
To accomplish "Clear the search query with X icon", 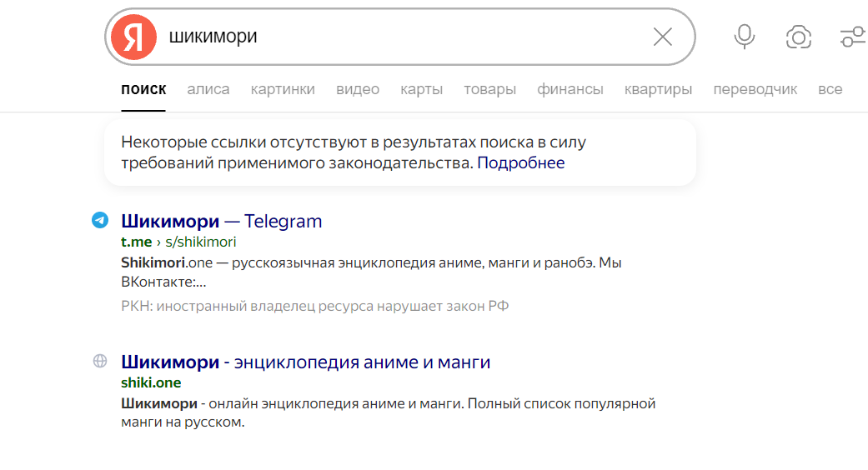I will [662, 37].
